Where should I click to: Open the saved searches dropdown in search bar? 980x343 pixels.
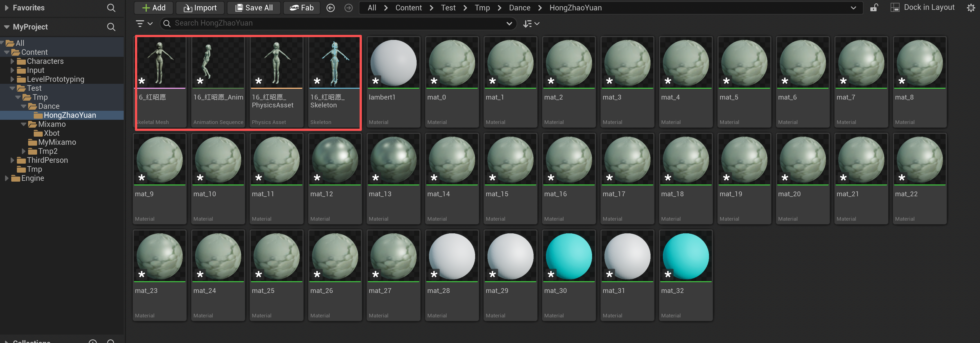(509, 24)
